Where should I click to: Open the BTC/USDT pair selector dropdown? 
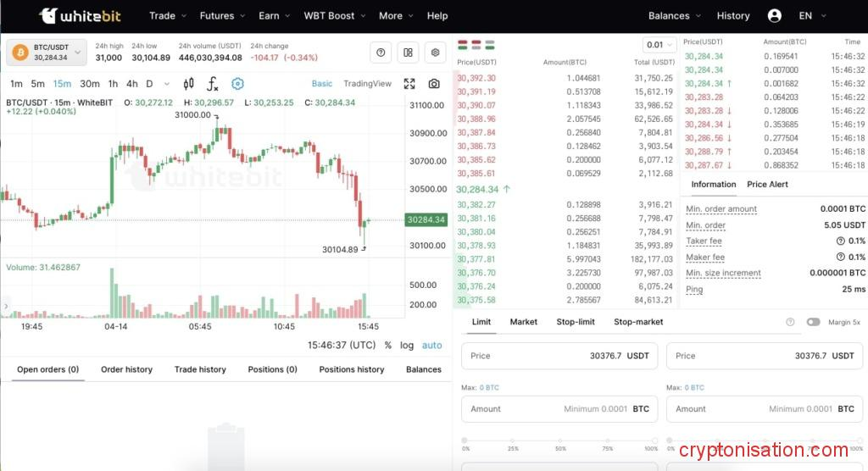47,53
